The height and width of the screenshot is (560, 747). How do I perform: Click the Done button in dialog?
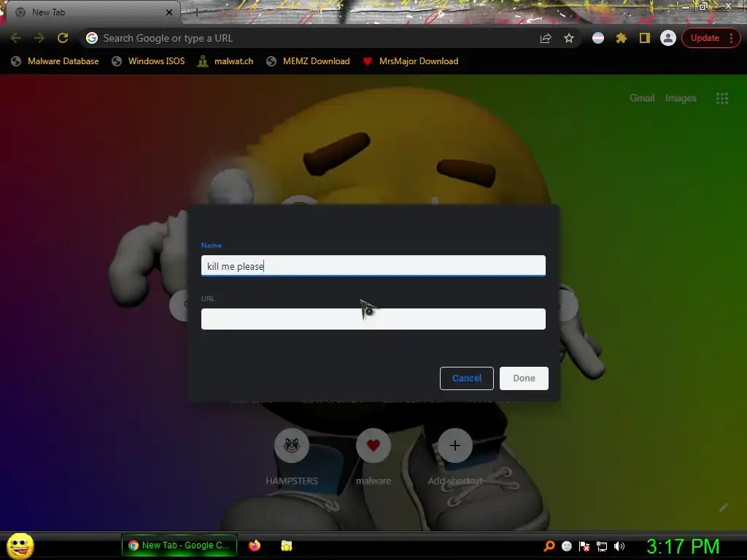(524, 378)
